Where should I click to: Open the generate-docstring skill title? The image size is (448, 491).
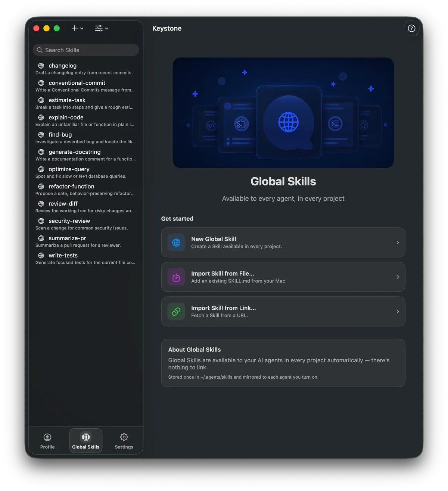(x=74, y=152)
